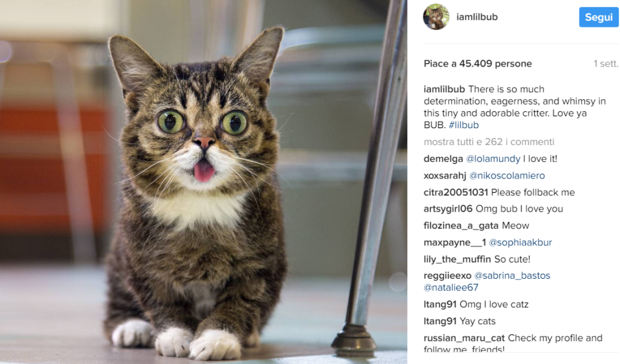Expand all 262 comments link
This screenshot has height=364, width=620.
coord(489,142)
